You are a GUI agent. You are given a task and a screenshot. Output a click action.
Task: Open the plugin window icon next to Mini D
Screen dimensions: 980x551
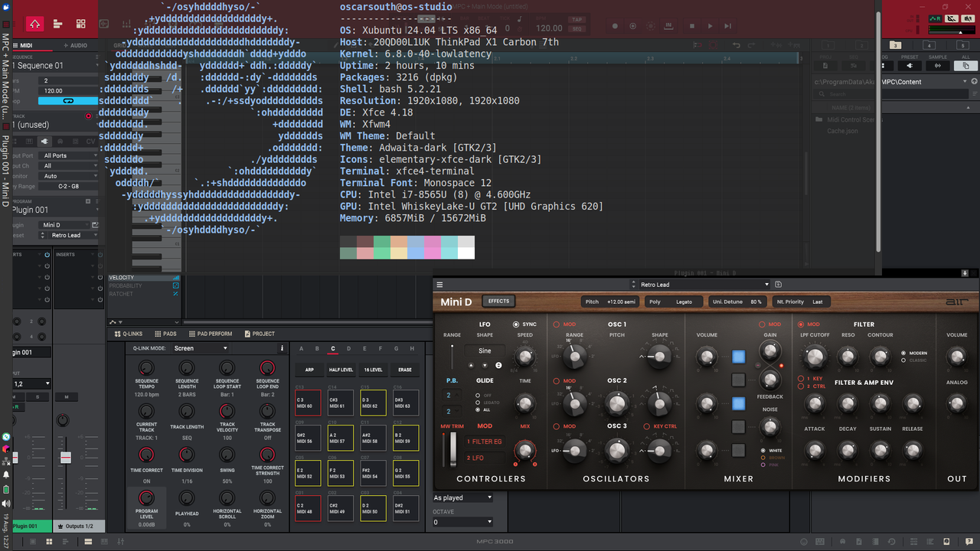[95, 225]
